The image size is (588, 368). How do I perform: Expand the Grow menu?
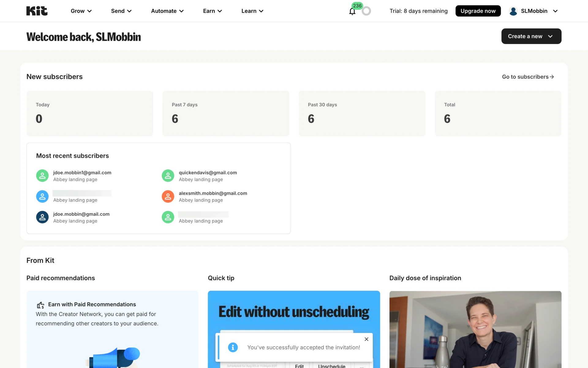click(x=81, y=11)
